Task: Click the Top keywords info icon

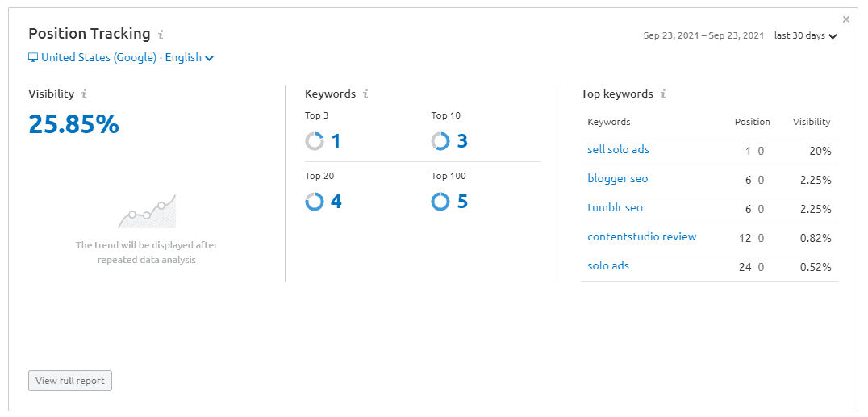Action: pyautogui.click(x=663, y=94)
